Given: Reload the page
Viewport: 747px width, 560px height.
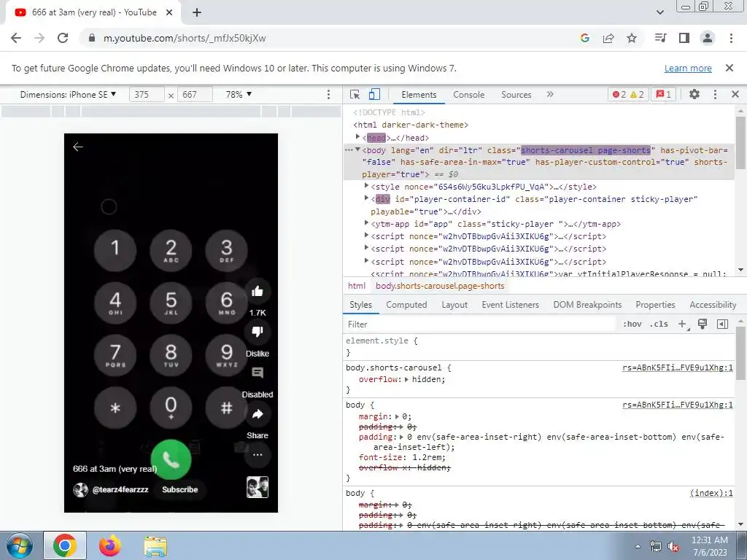Looking at the screenshot, I should coord(63,38).
